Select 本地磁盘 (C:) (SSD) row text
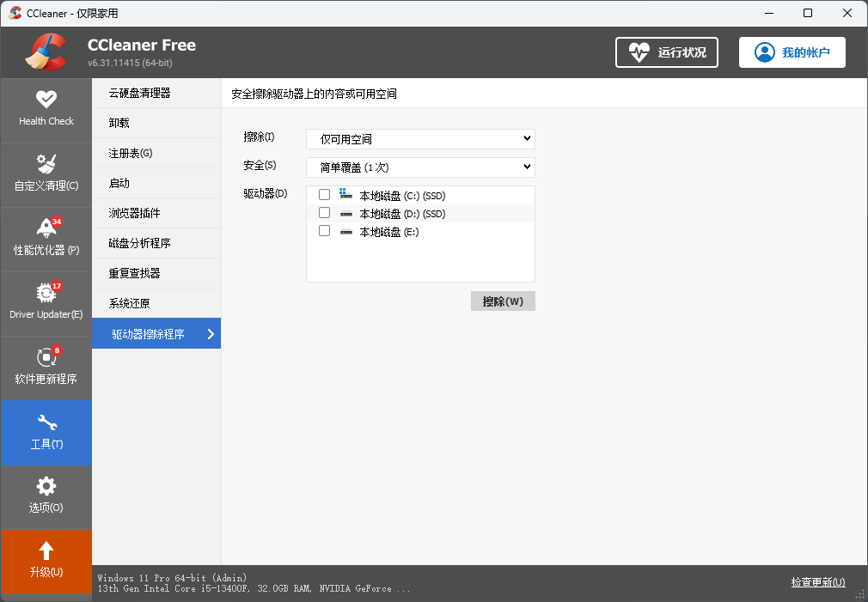868x602 pixels. 402,196
